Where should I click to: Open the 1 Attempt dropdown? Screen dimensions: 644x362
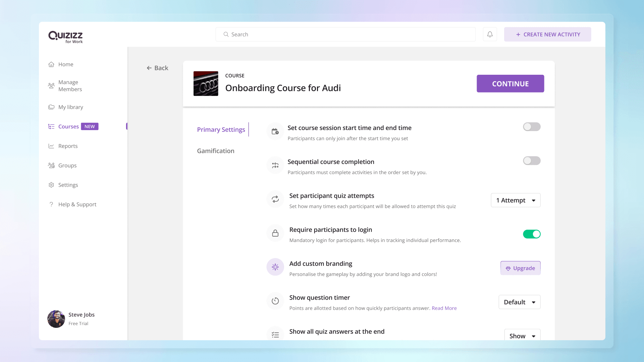[x=516, y=200]
